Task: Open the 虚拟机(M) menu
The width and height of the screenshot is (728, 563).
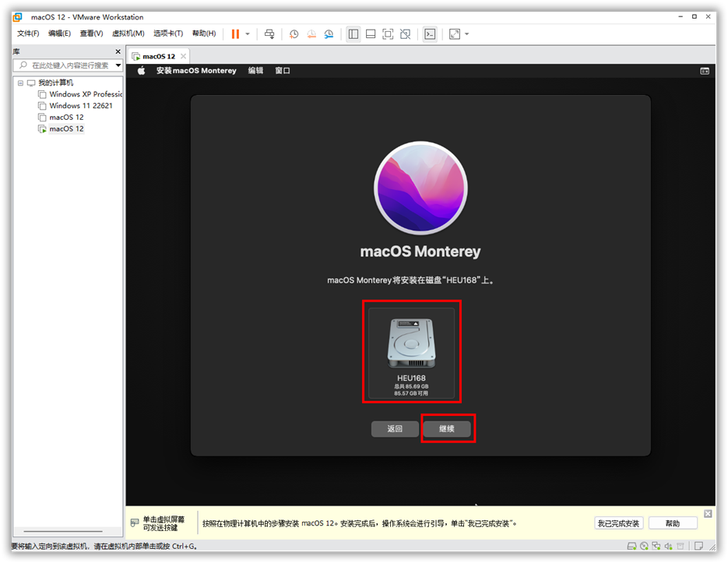Action: [128, 33]
